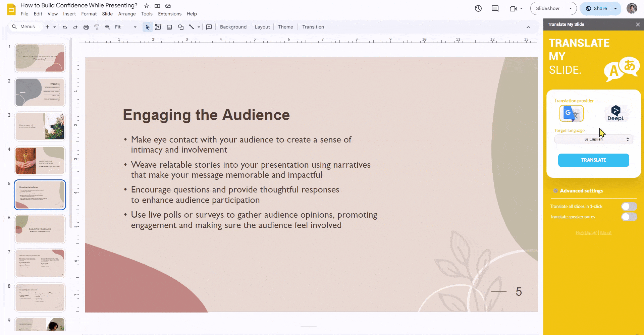Click the Undo icon
644x335 pixels.
(65, 27)
